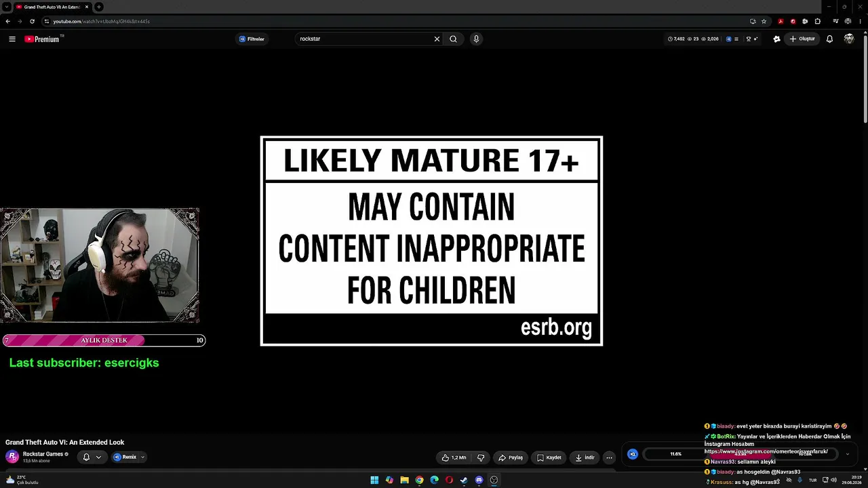This screenshot has width=868, height=488.
Task: Open the red circular extension icon
Action: (x=793, y=21)
